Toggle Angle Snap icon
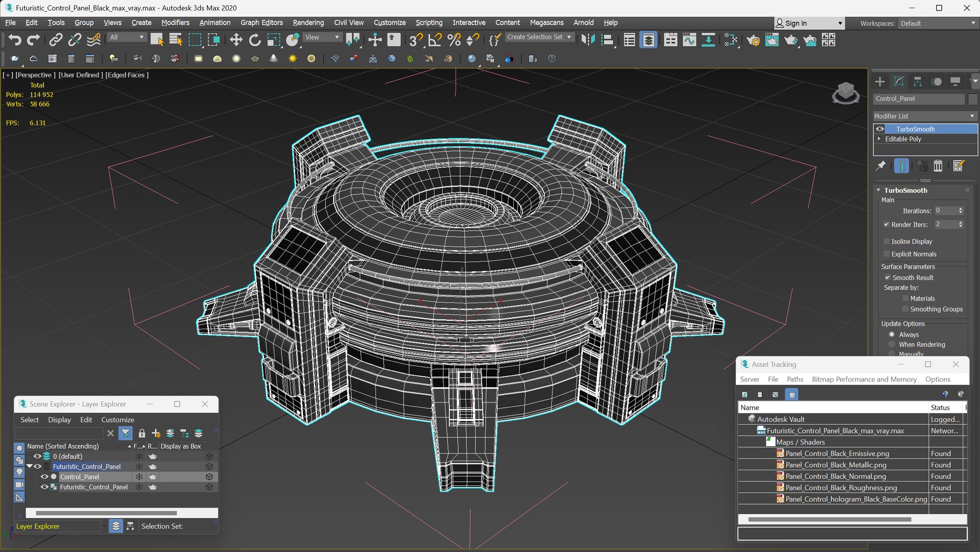Screen dimensions: 980x552 pyautogui.click(x=435, y=39)
